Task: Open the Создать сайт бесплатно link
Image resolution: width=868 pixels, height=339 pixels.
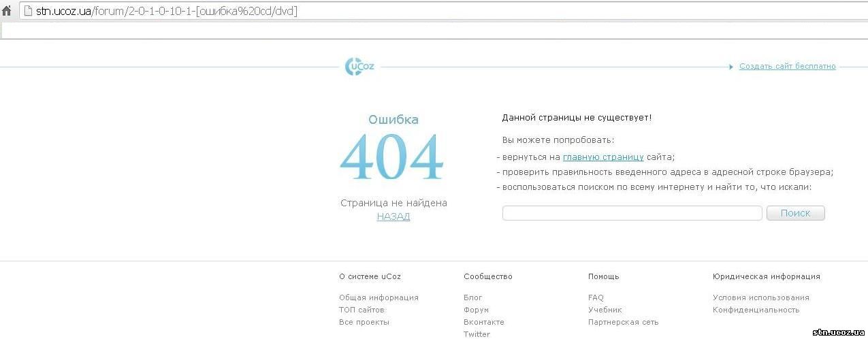Action: [x=787, y=66]
